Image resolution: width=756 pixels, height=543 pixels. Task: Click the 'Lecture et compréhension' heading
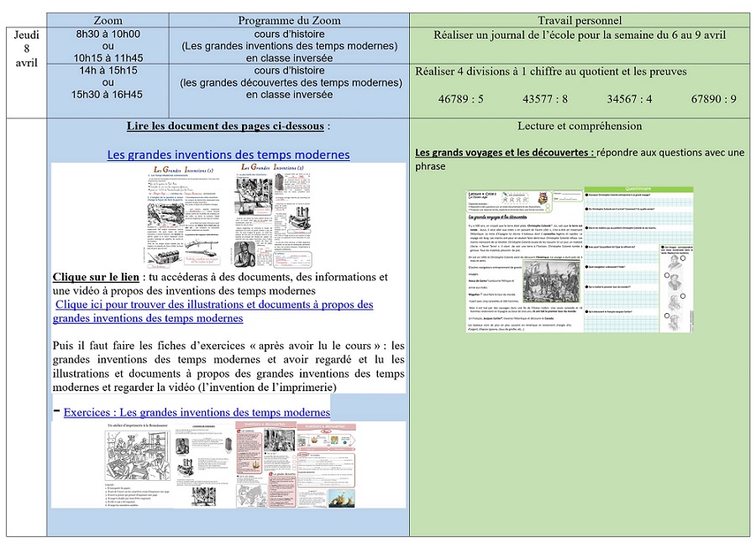[580, 126]
